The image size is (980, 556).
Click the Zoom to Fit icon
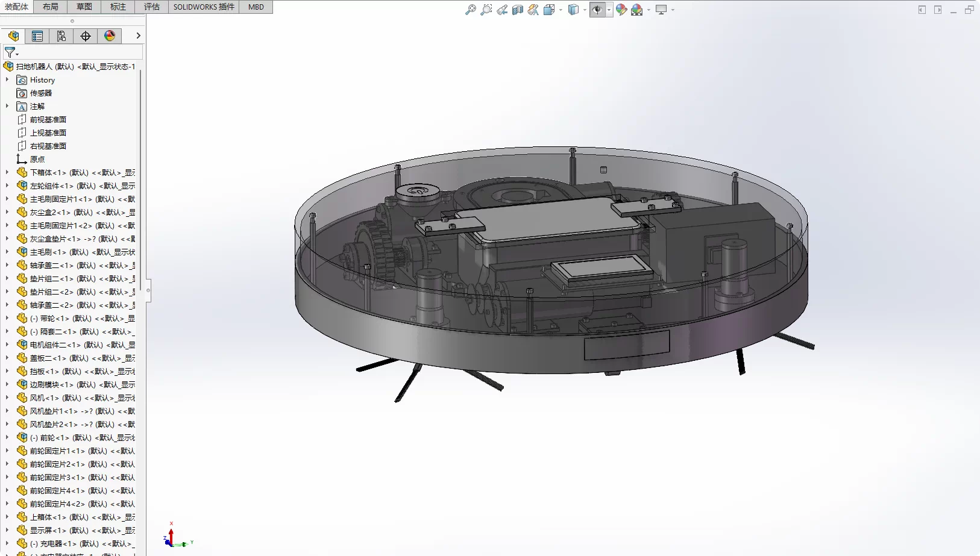(471, 10)
